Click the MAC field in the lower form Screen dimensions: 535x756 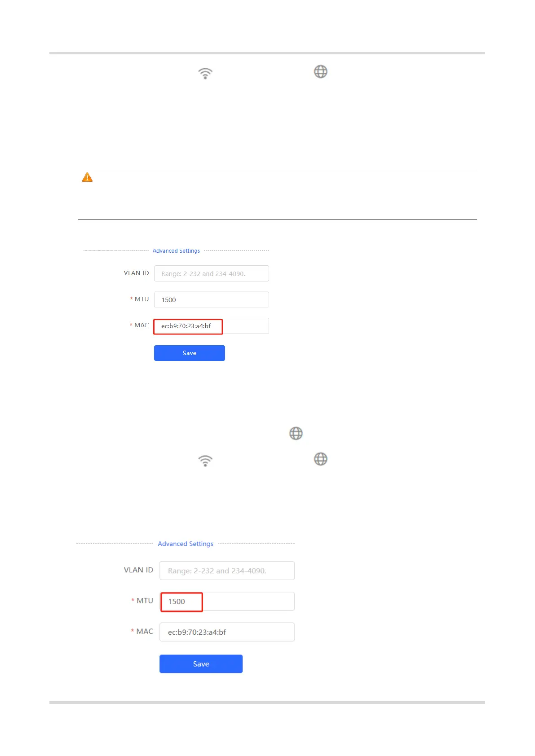click(x=227, y=632)
